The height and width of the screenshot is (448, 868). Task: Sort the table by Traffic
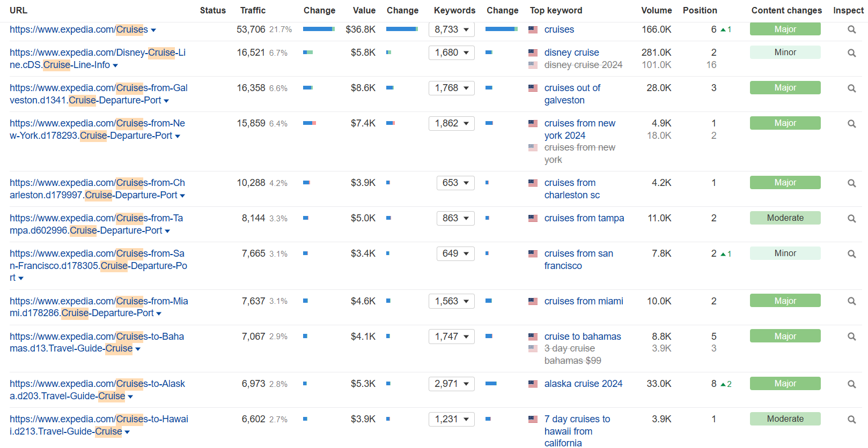tap(253, 10)
